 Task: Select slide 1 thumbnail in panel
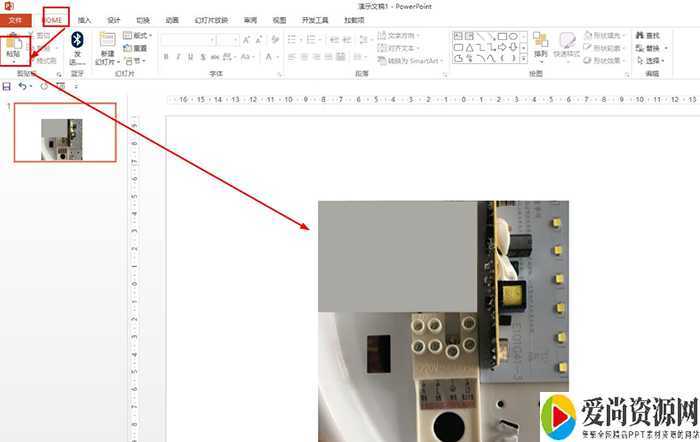pos(64,132)
